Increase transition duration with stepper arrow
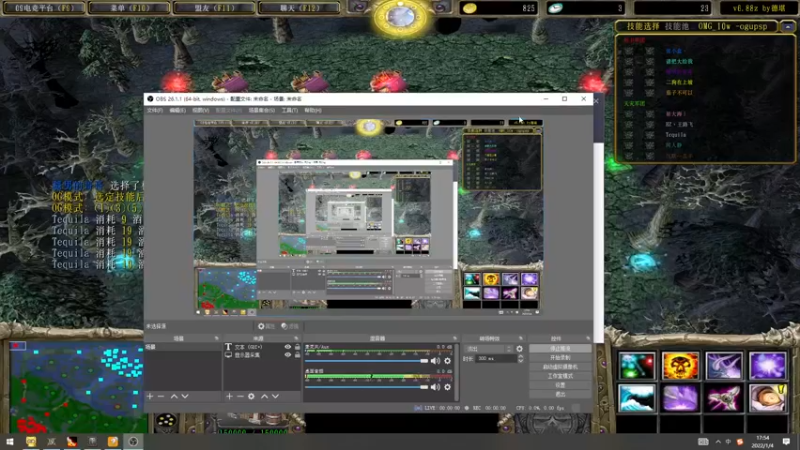Screen dimensions: 800x450 coord(520,357)
